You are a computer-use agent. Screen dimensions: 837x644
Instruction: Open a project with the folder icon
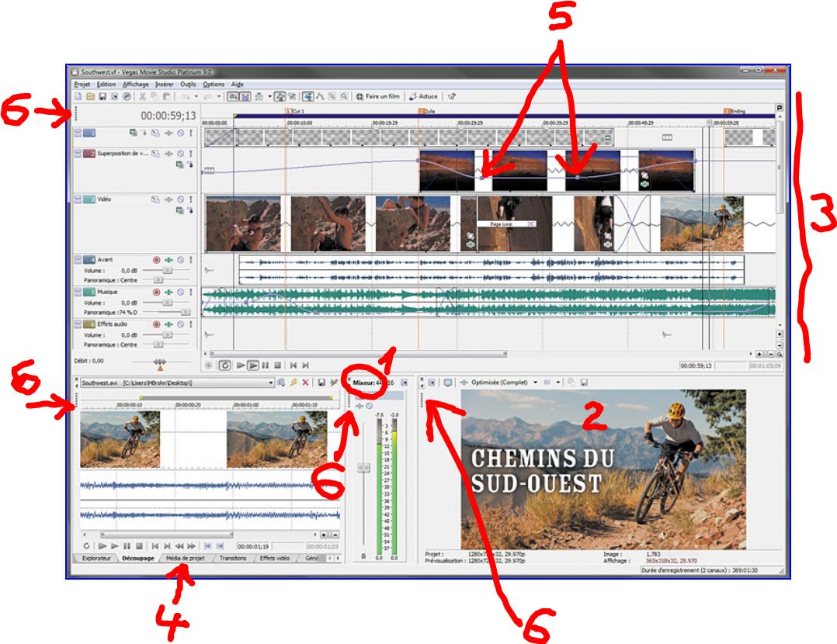(90, 96)
